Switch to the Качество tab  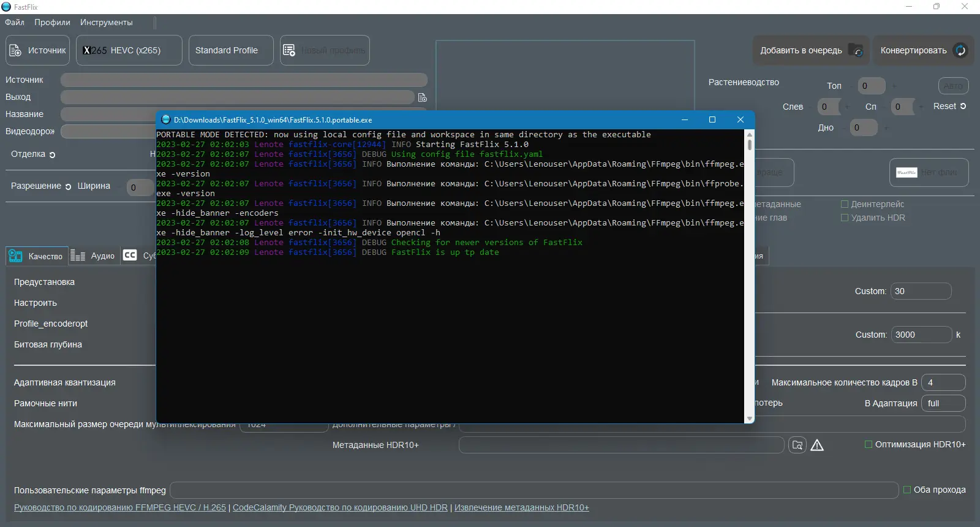36,256
